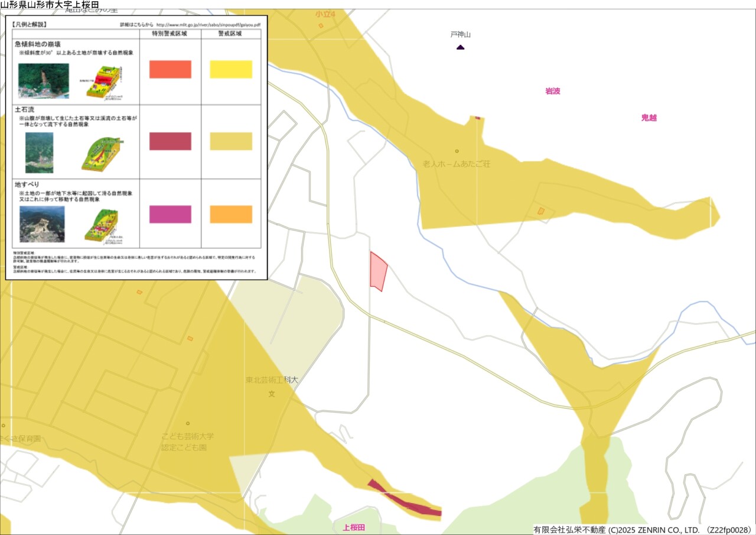Click the small orange marker east of あたご荘
Viewport: 756px width, 535px height.
pos(540,211)
